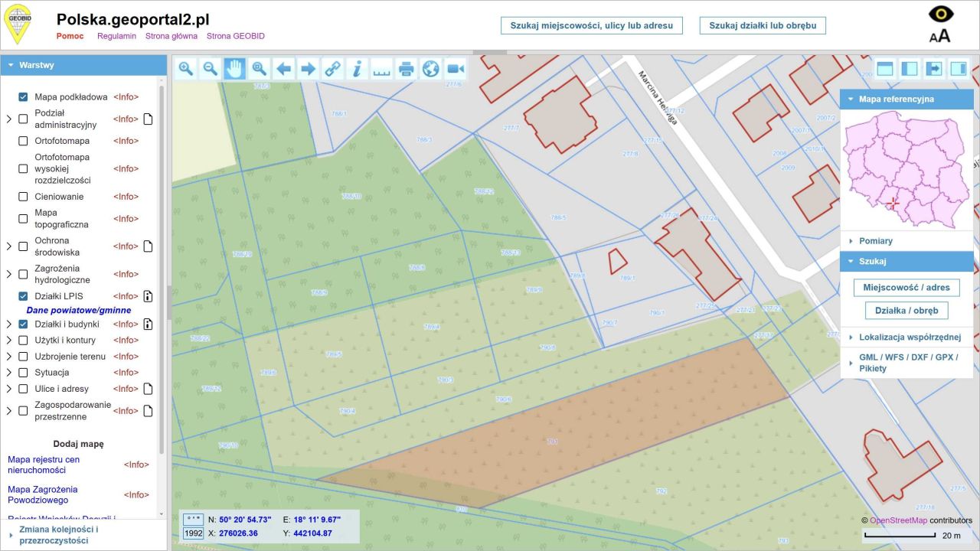Expand the Działki i budynki tree node

(9, 324)
